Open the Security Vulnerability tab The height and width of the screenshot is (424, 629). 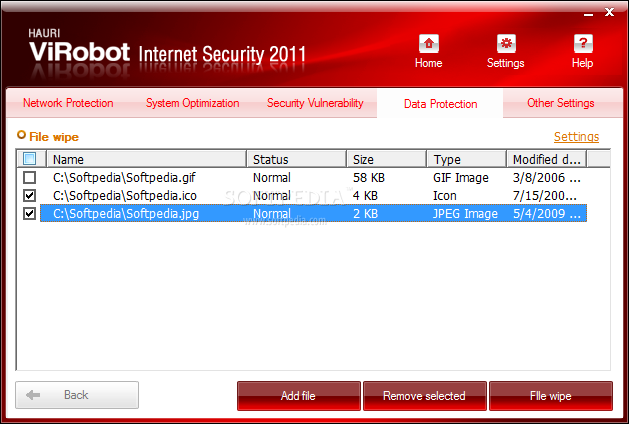tap(315, 103)
